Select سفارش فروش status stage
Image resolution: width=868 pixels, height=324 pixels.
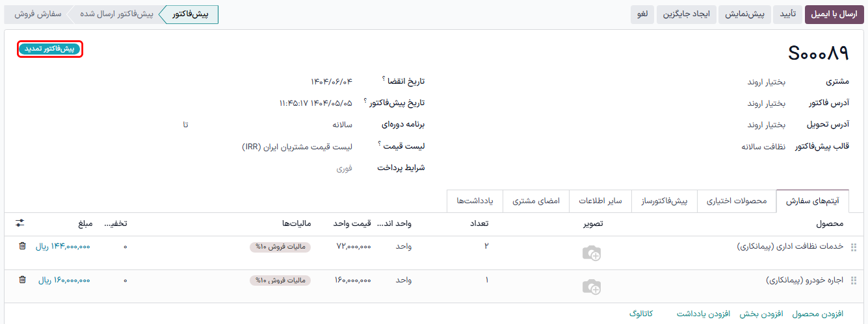click(38, 14)
